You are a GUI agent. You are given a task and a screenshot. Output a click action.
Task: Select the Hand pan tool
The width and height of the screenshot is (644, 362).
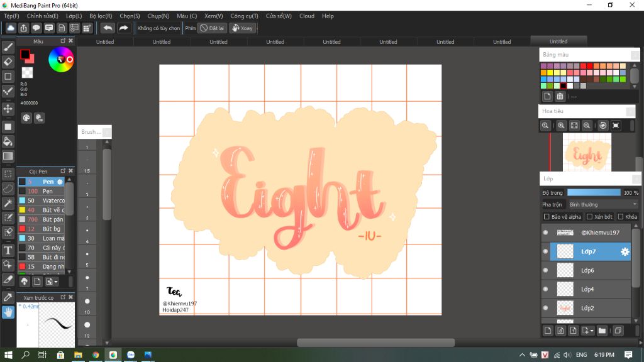[x=8, y=312]
